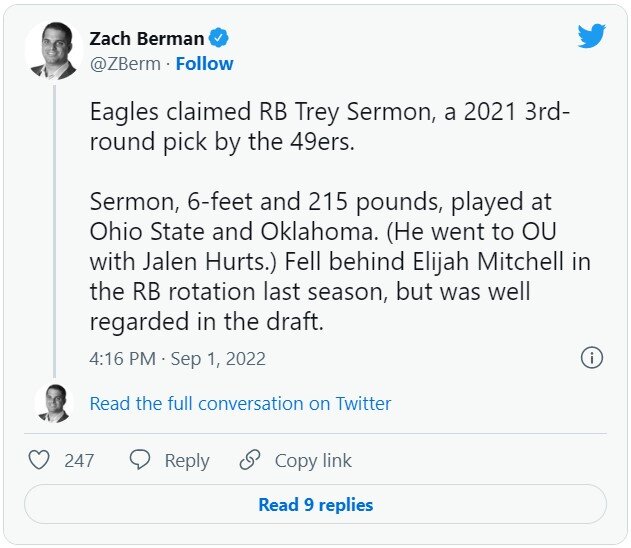Click the reply speech bubble icon

(x=141, y=460)
